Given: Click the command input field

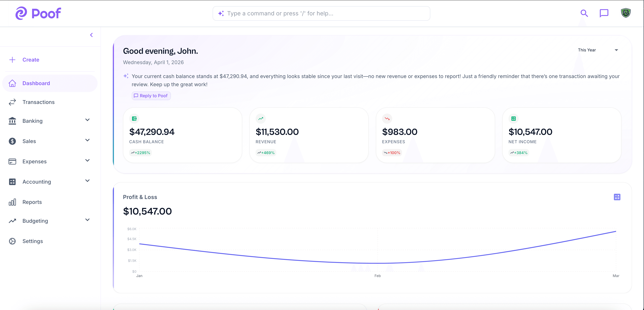Looking at the screenshot, I should click(321, 13).
